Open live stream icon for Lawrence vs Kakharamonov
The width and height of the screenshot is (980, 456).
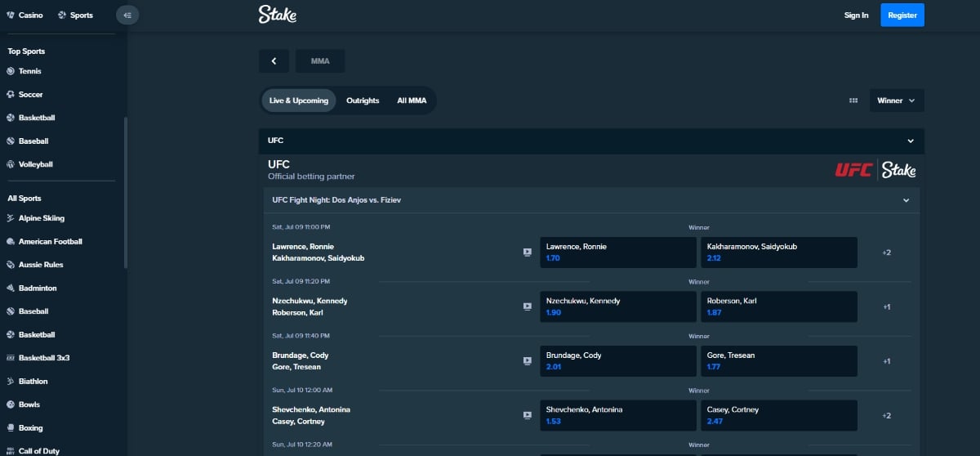[528, 253]
